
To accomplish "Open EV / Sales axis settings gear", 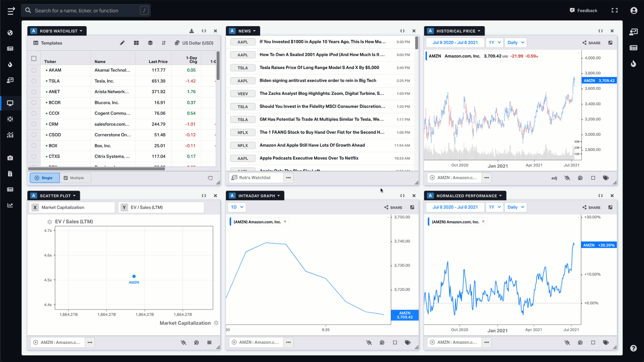I will [x=50, y=222].
